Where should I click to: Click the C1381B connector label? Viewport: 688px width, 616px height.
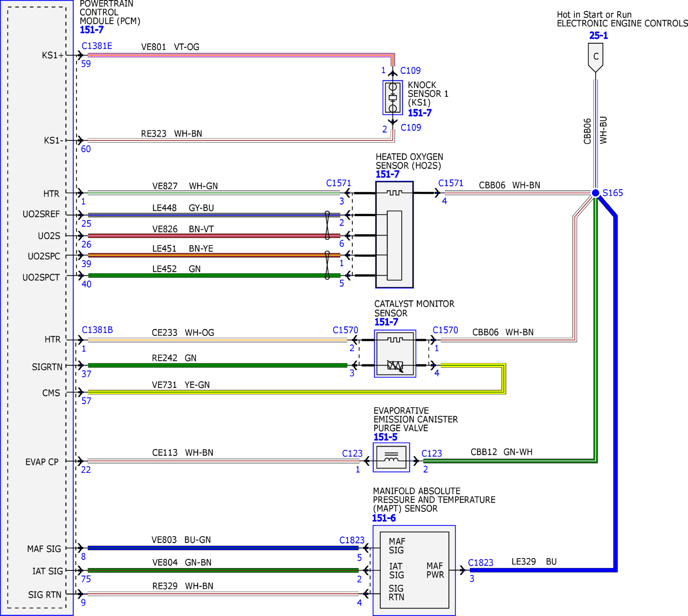(x=97, y=330)
